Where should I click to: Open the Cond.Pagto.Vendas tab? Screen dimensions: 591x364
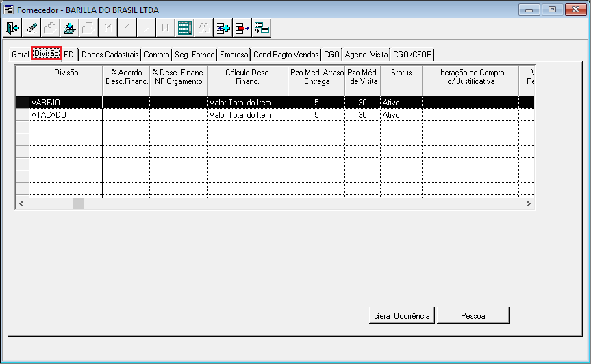(286, 55)
